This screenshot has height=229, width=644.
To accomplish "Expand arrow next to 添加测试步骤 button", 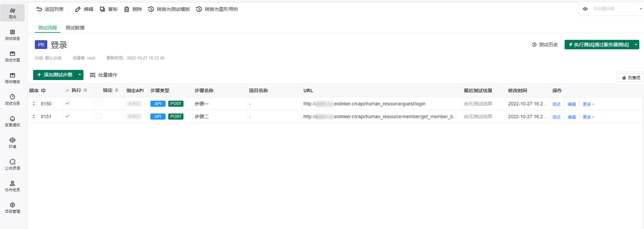I will (x=79, y=74).
